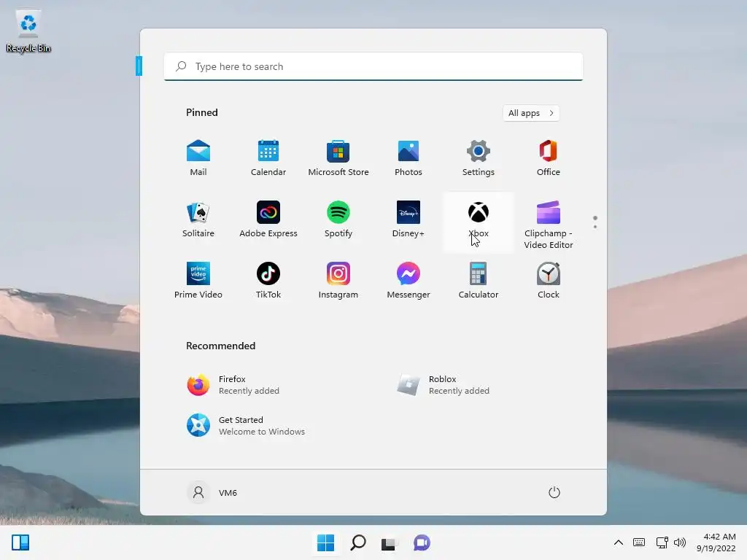747x560 pixels.
Task: Click the Power button icon
Action: pyautogui.click(x=554, y=492)
